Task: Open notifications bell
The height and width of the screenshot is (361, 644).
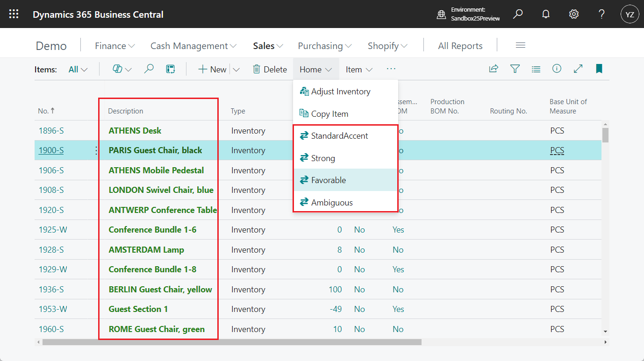Action: point(545,14)
